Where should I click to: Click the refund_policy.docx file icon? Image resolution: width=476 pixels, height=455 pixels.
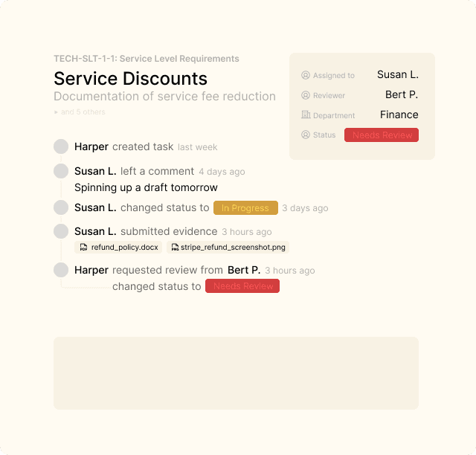pyautogui.click(x=85, y=248)
